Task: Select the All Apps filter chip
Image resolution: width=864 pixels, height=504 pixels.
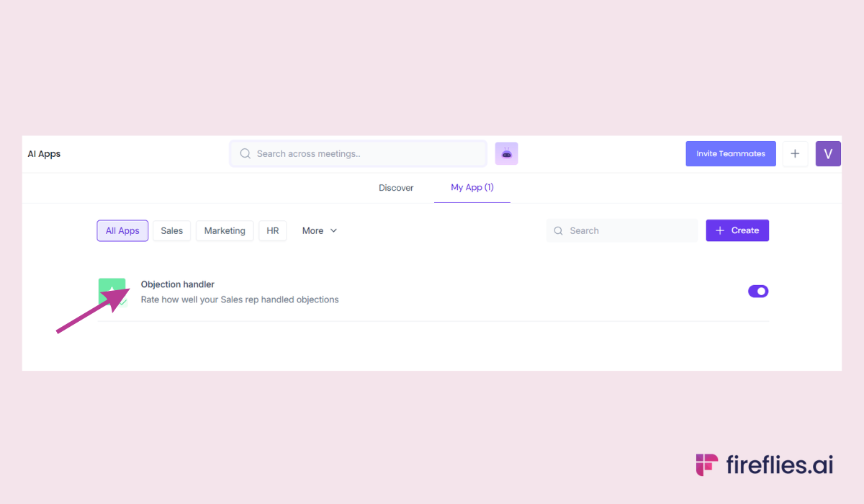Action: click(x=122, y=230)
